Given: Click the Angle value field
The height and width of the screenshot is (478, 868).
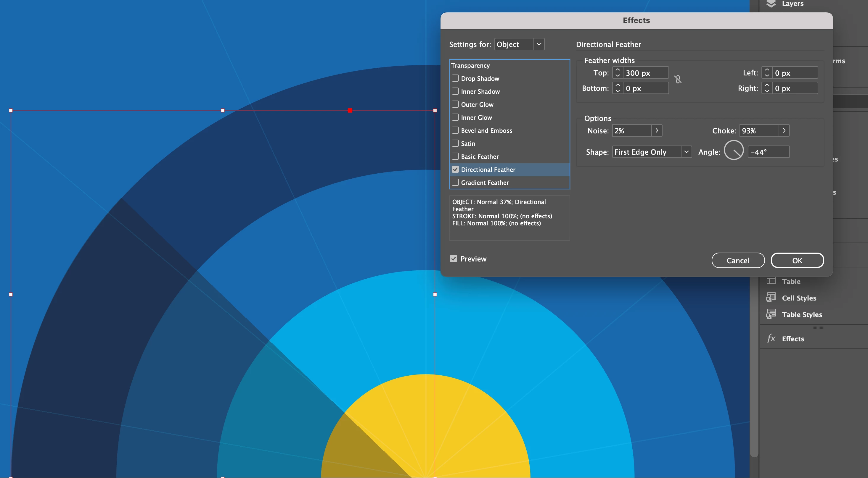Looking at the screenshot, I should click(x=769, y=152).
